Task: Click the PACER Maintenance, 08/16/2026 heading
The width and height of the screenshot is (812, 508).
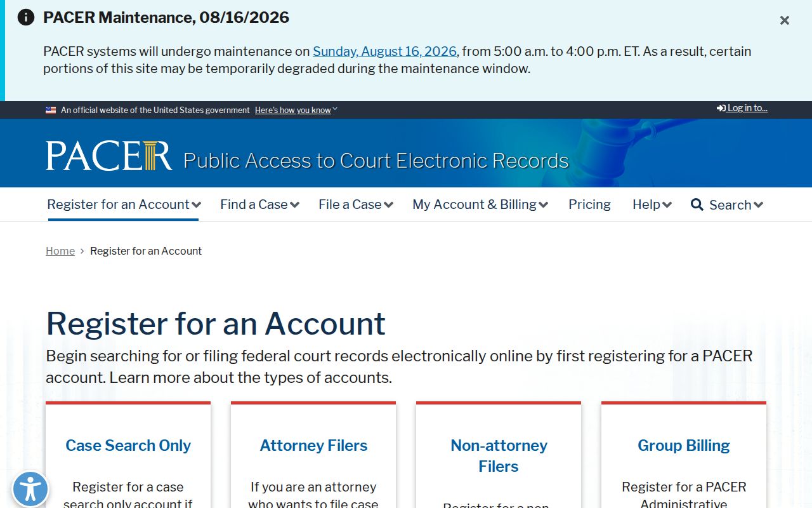Action: click(x=166, y=17)
